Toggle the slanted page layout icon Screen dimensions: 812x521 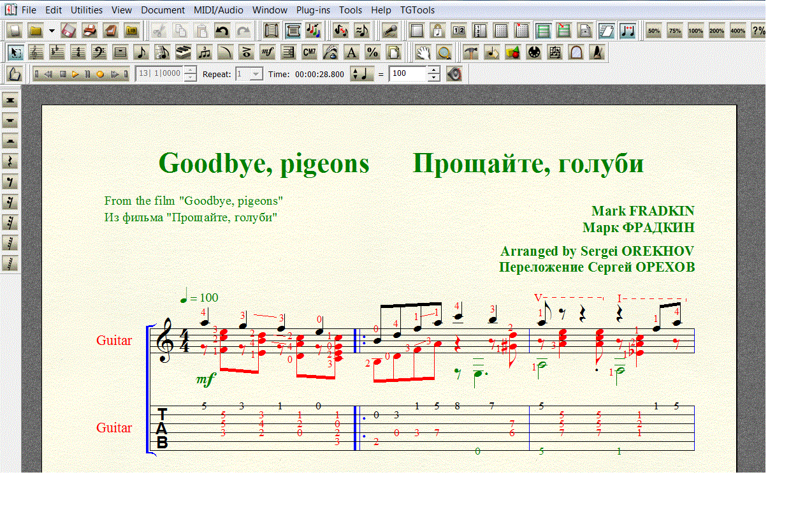[606, 31]
